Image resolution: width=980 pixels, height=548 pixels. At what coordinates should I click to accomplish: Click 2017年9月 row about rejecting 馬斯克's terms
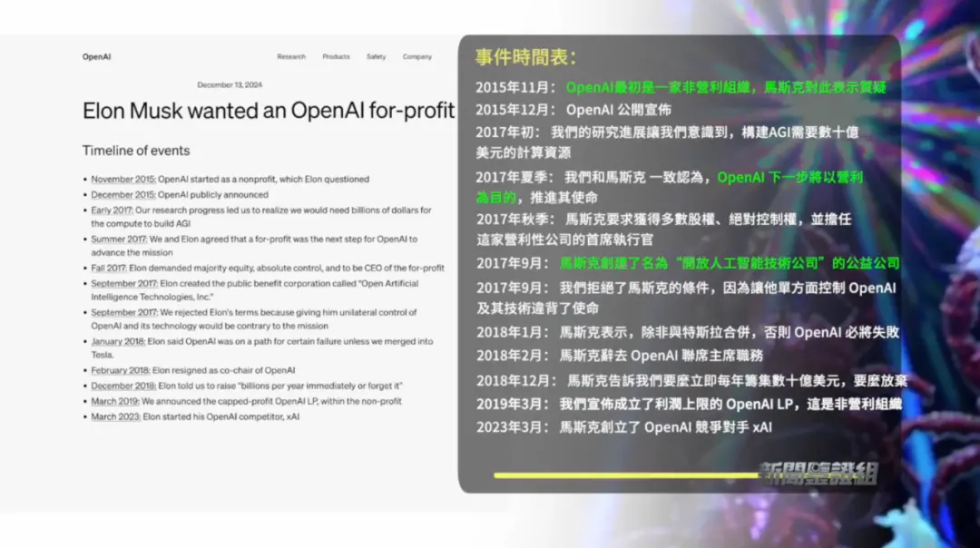tap(686, 298)
